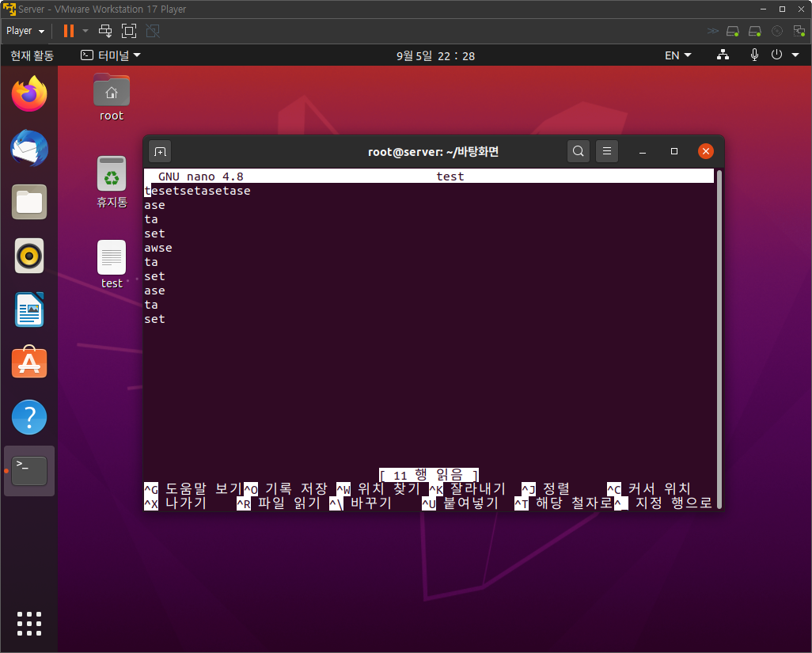Send Ctrl+Alt+Del to the VM

[x=105, y=31]
